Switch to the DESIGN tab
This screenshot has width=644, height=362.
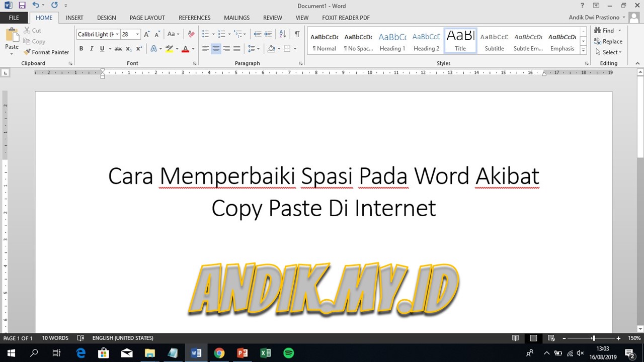pos(106,18)
